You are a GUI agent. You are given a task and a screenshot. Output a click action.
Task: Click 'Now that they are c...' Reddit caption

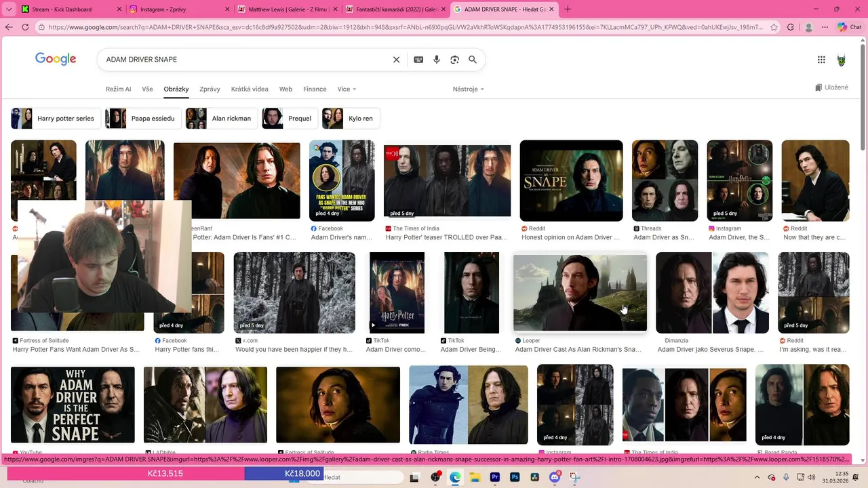coord(814,237)
